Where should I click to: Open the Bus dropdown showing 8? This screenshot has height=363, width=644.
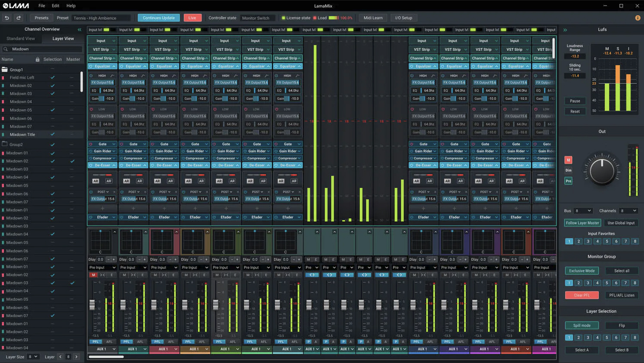(x=583, y=210)
